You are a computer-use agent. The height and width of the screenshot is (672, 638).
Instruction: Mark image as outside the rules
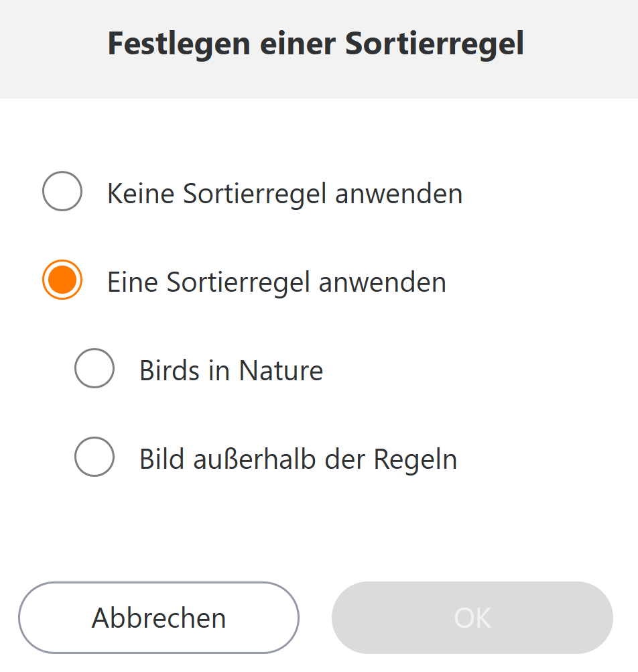94,457
